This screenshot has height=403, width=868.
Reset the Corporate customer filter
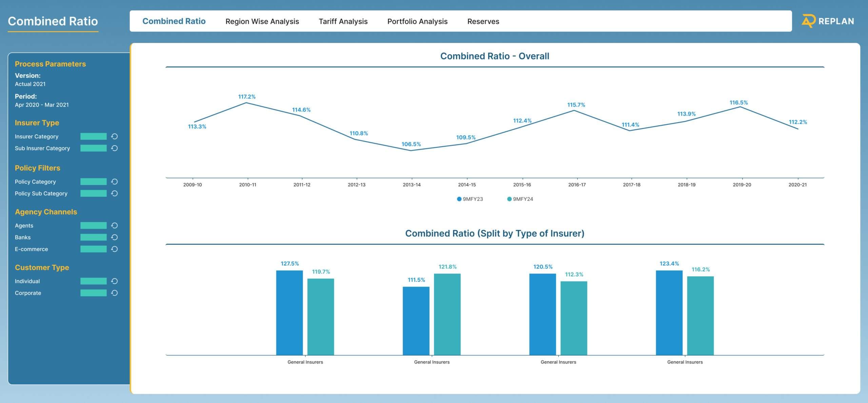tap(115, 293)
